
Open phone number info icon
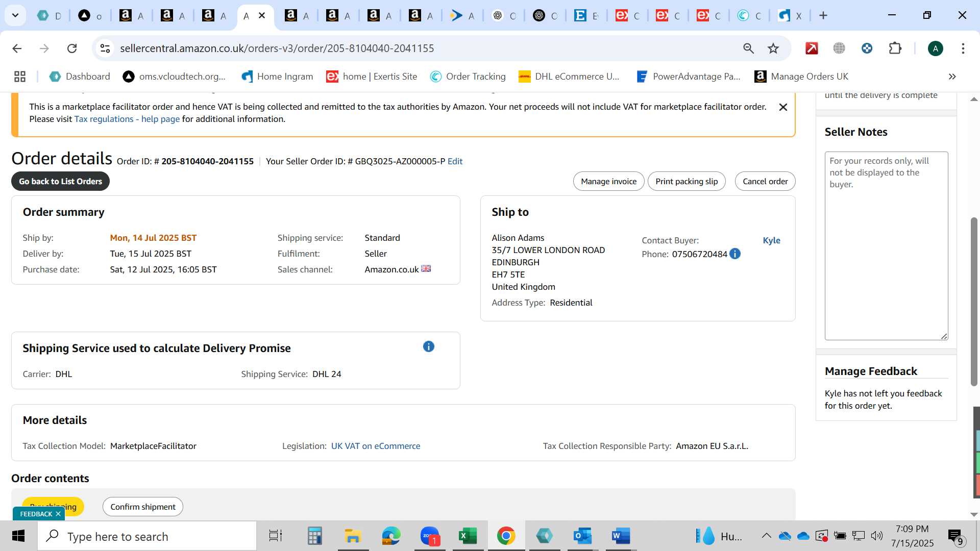pyautogui.click(x=735, y=254)
